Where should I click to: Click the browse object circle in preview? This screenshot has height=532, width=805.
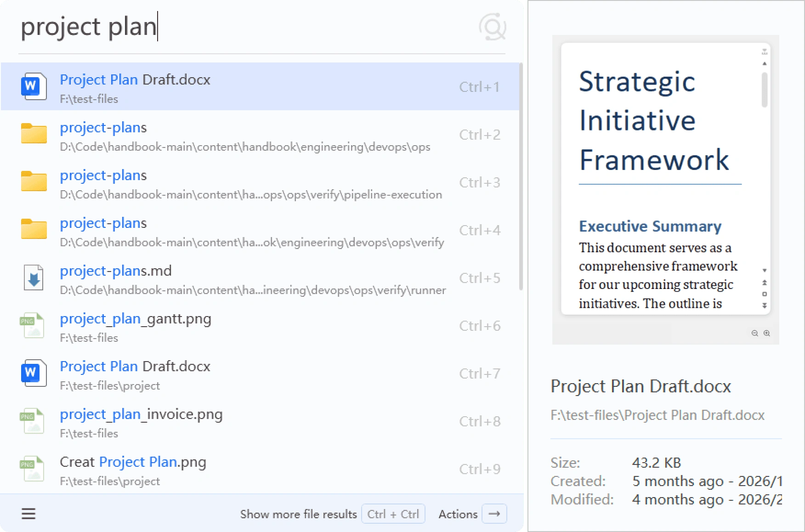coord(765,294)
